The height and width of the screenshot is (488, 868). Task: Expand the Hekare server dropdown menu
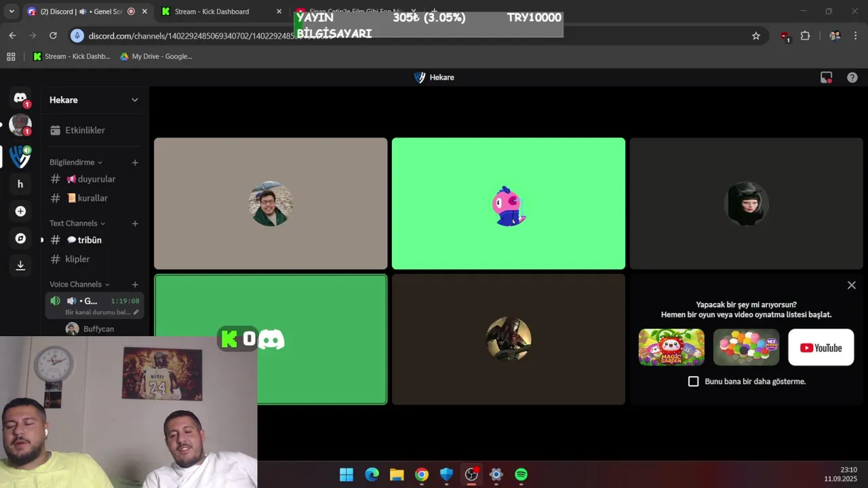tap(134, 100)
